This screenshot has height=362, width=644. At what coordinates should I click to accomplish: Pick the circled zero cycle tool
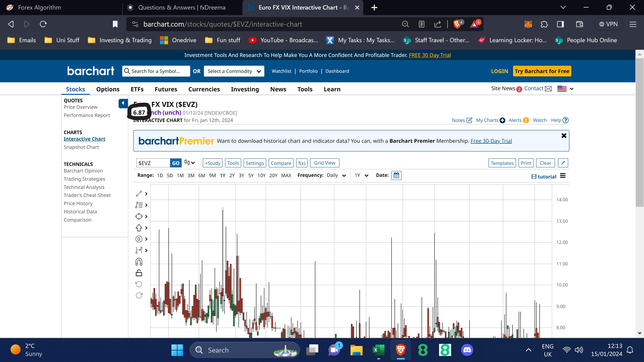click(x=139, y=239)
